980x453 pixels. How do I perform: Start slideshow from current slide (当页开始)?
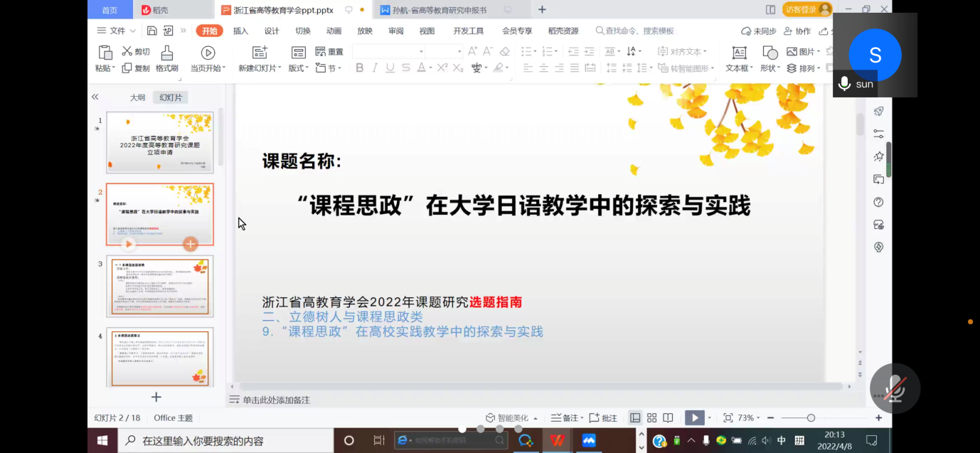pyautogui.click(x=208, y=53)
